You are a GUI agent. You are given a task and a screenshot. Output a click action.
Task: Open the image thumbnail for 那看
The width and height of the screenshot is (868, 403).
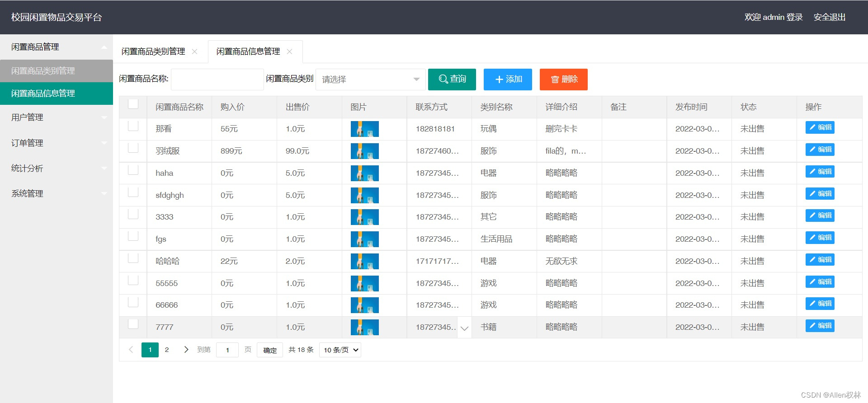pos(365,129)
